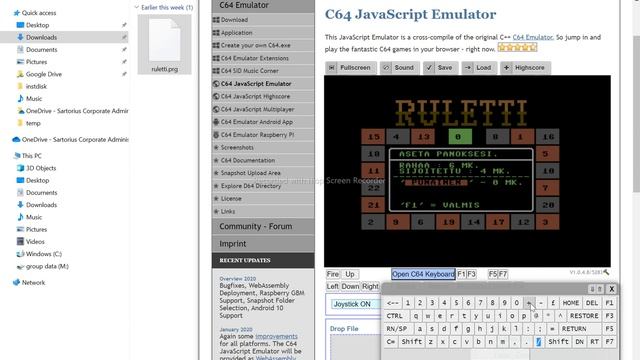
Task: Select Network in the Explorer sidebar
Action: click(x=33, y=282)
